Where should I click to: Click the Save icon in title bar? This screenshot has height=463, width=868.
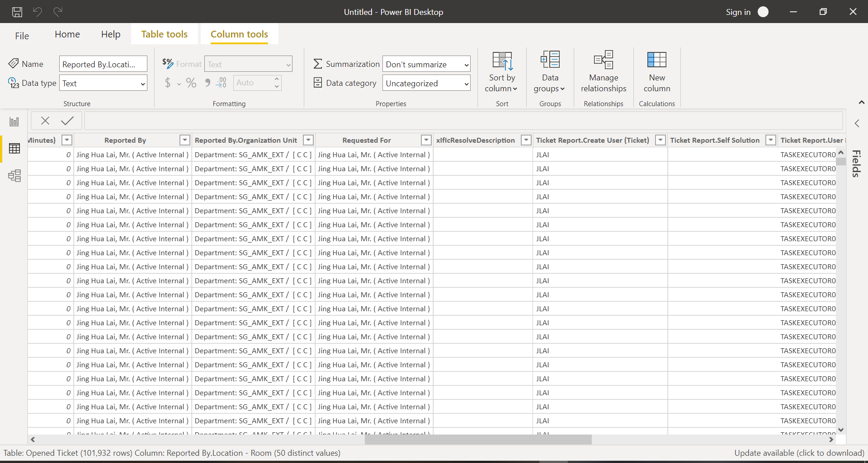click(17, 12)
